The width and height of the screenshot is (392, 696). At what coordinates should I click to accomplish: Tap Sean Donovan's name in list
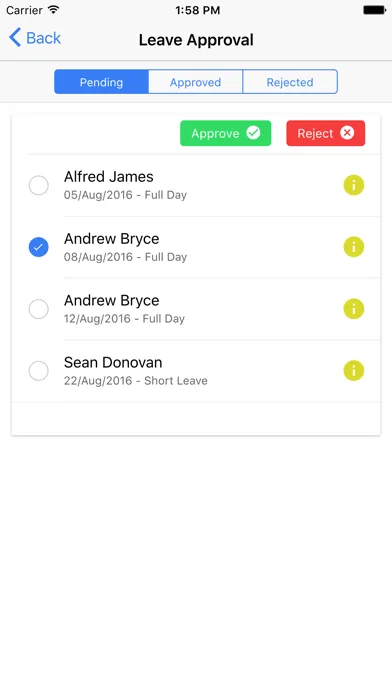[113, 363]
